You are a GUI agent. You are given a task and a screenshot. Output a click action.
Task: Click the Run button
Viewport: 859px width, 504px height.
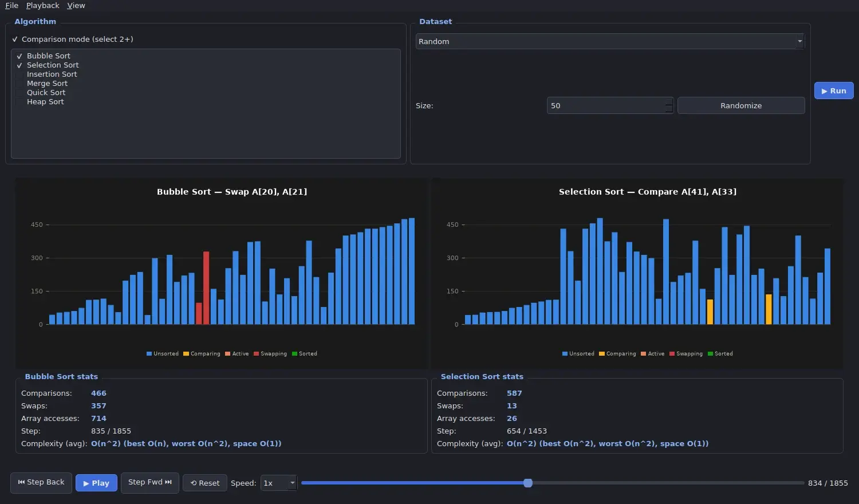pos(834,90)
